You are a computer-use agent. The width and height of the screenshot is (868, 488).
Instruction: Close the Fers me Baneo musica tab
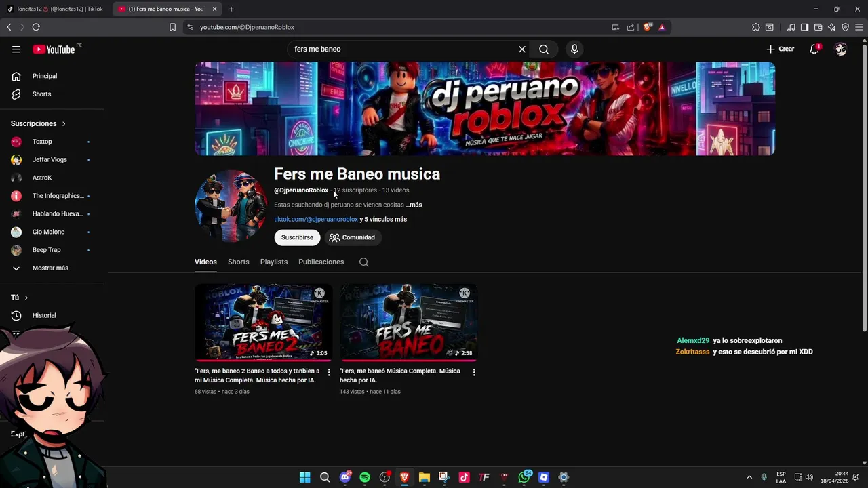pyautogui.click(x=215, y=9)
